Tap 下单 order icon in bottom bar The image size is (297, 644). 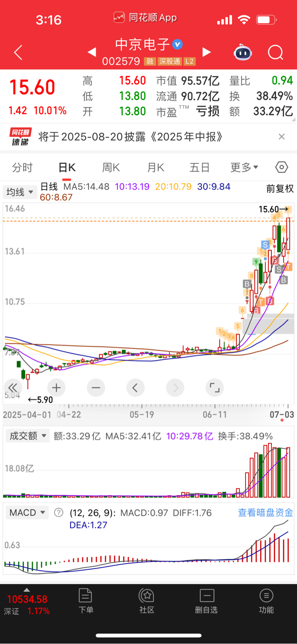85,601
